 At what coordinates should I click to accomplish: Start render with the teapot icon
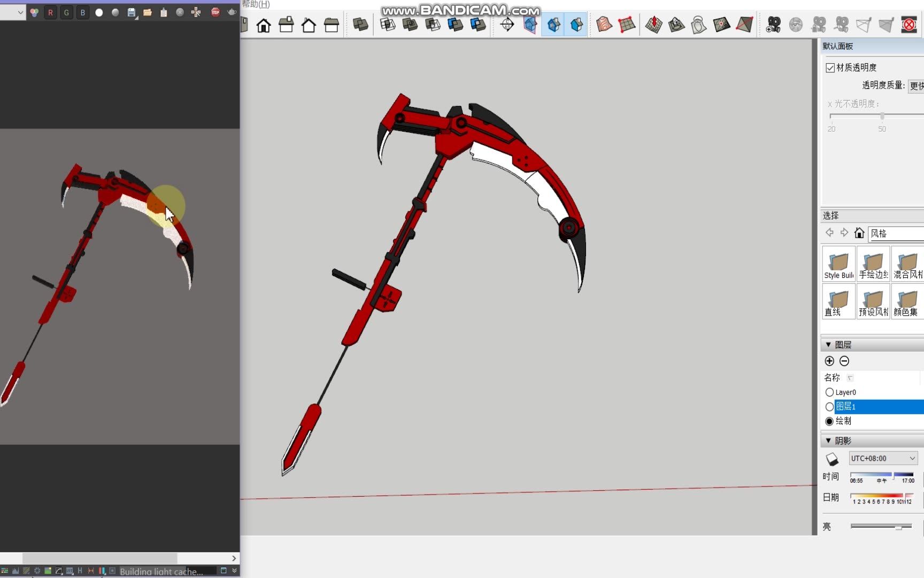[x=232, y=12]
